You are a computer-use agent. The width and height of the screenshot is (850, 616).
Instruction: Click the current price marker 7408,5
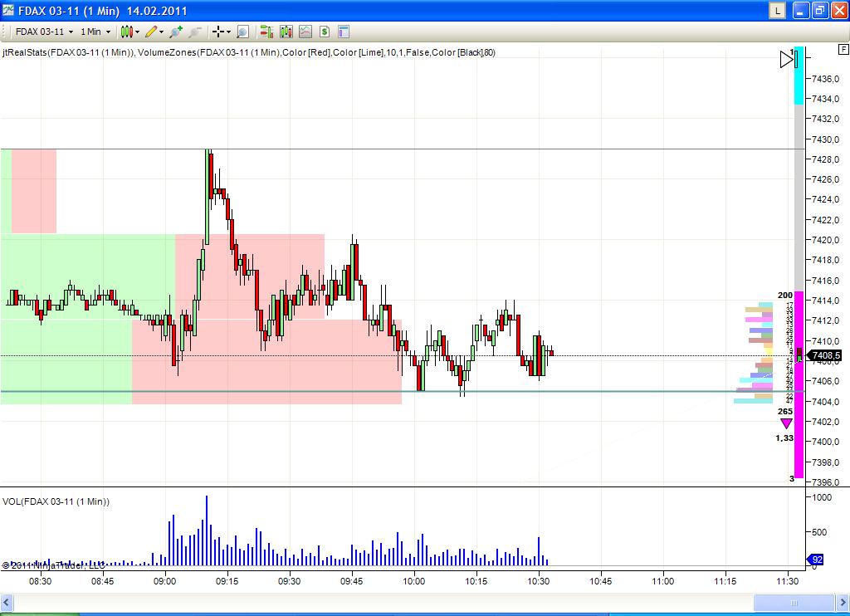pyautogui.click(x=824, y=355)
